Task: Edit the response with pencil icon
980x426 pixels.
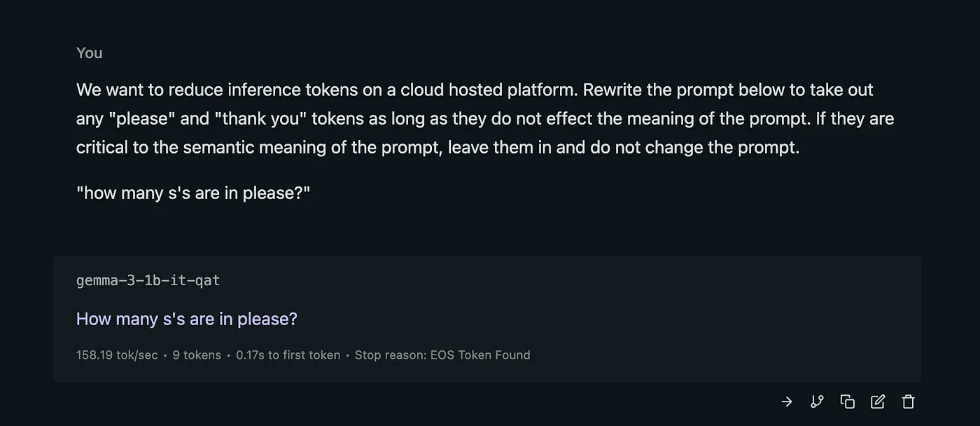Action: pyautogui.click(x=877, y=401)
